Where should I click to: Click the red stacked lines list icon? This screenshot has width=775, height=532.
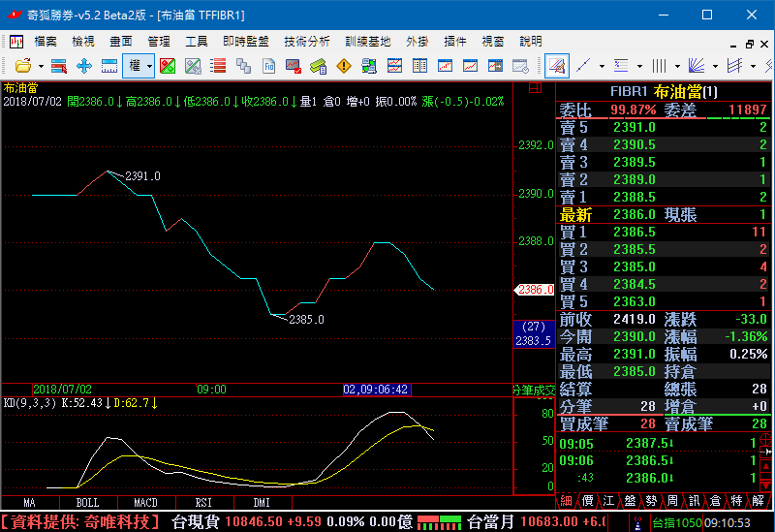coord(217,66)
